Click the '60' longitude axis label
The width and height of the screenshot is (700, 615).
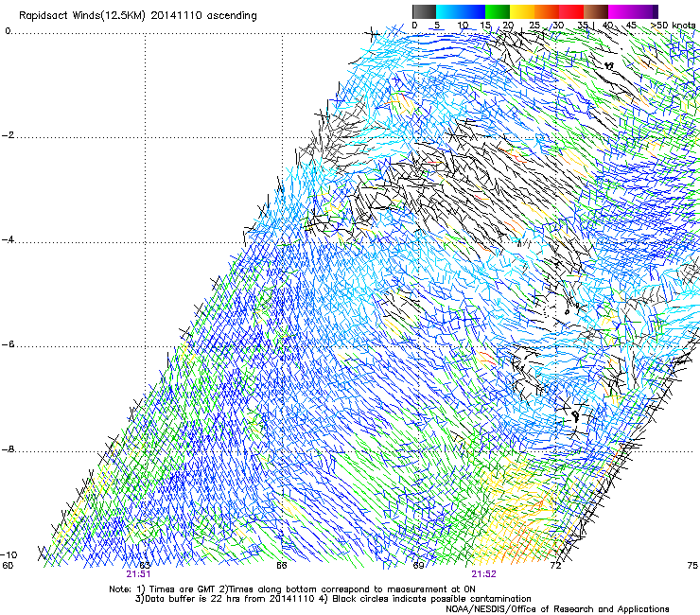pos(8,566)
